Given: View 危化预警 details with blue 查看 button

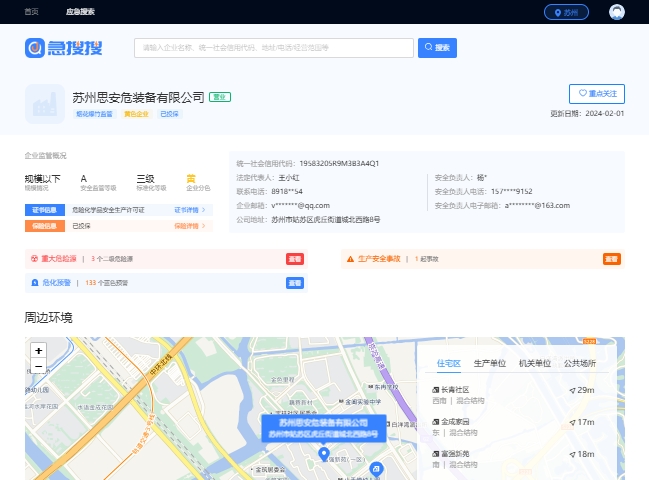Looking at the screenshot, I should click(295, 283).
